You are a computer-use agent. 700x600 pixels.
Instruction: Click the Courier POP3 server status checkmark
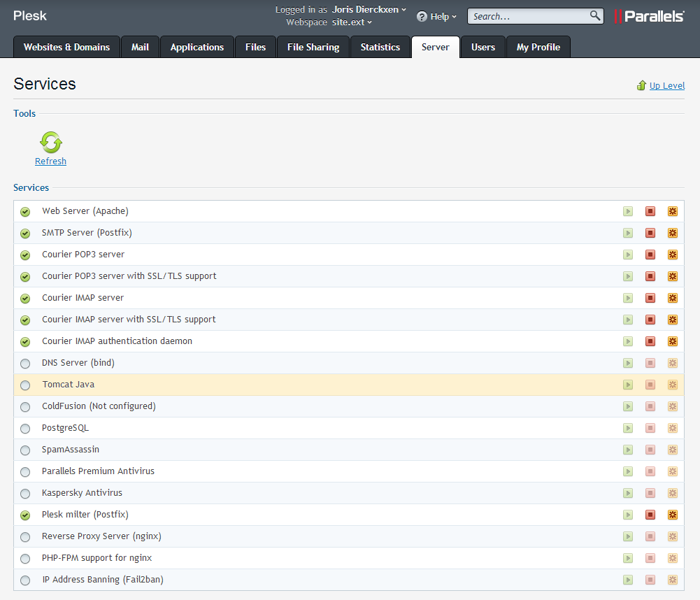[x=25, y=255]
